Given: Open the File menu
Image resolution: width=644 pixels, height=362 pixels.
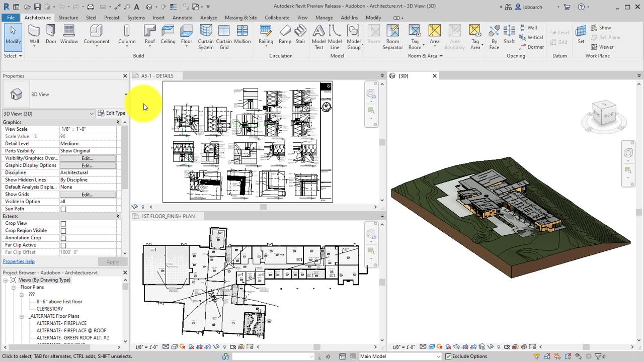Looking at the screenshot, I should point(11,18).
